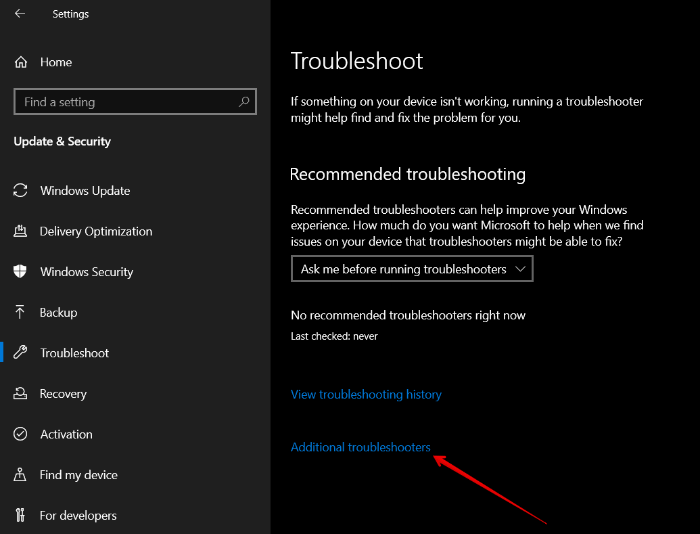
Task: Click the Find my device person icon
Action: (20, 475)
